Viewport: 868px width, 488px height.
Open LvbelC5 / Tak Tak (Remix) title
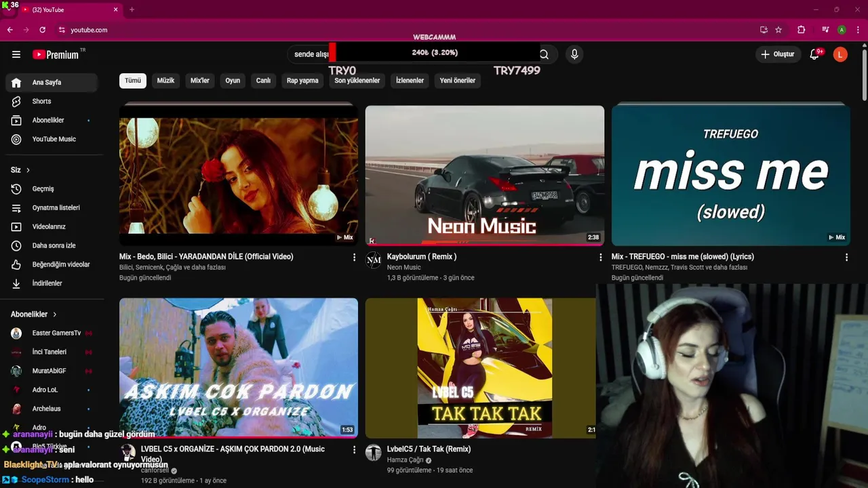(x=429, y=449)
